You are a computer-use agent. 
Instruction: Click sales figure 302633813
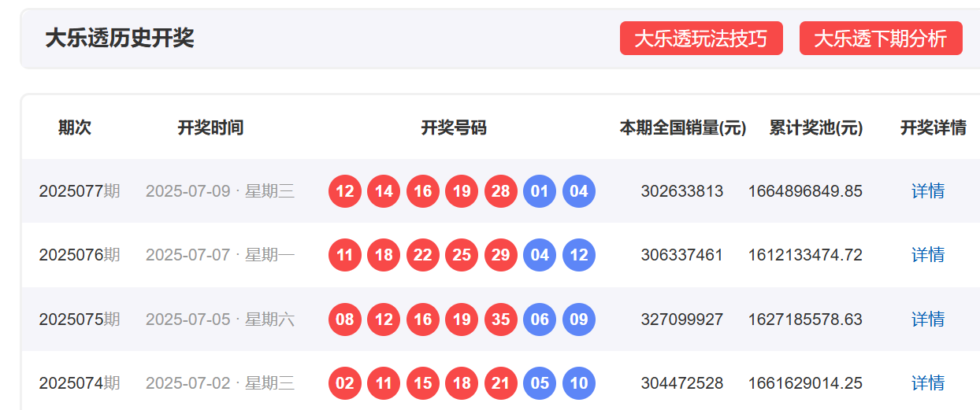(x=682, y=191)
